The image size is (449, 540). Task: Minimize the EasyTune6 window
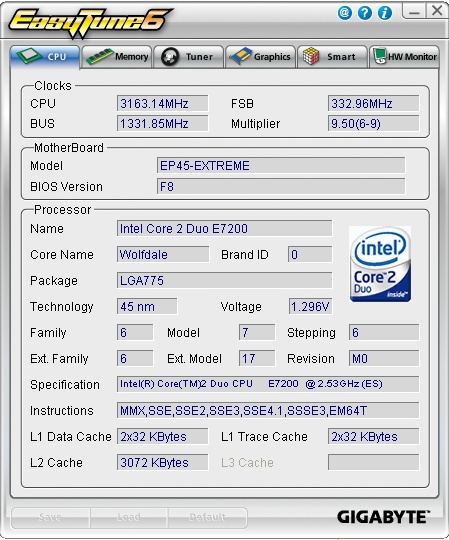click(414, 12)
